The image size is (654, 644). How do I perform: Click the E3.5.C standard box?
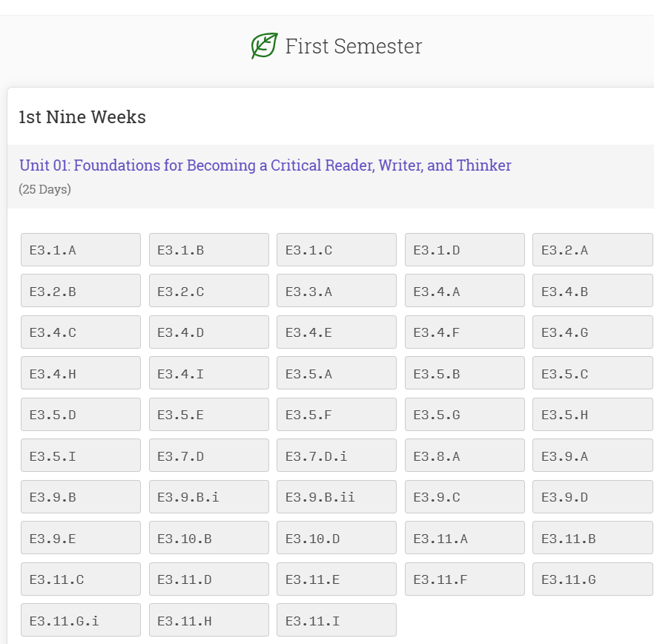(592, 373)
